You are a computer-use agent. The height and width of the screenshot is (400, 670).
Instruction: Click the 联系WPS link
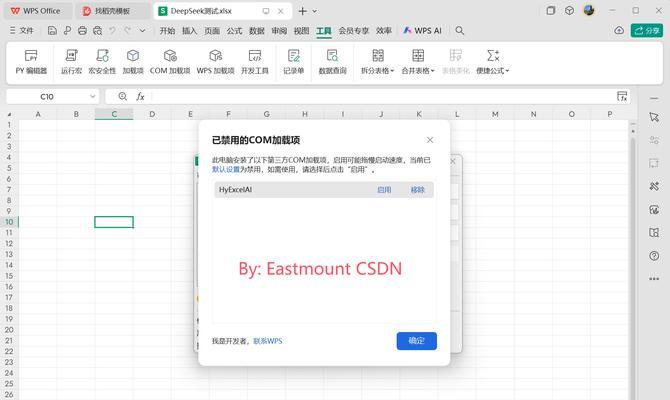268,341
